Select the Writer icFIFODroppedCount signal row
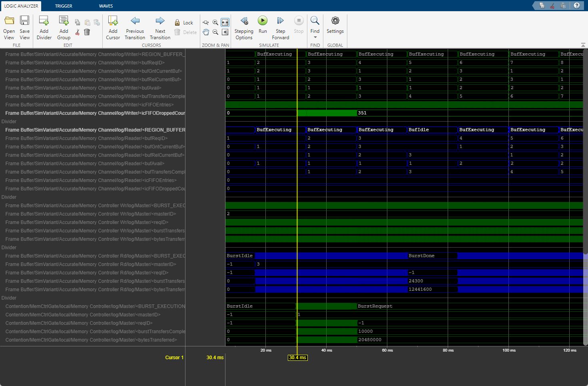This screenshot has height=386, width=588. tap(95, 113)
